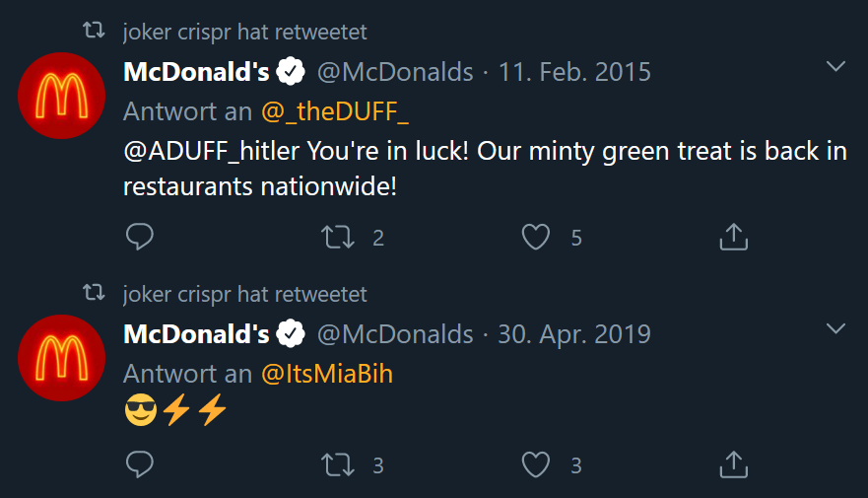Like the tweet about minty green treat
The image size is (868, 498).
[x=536, y=237]
